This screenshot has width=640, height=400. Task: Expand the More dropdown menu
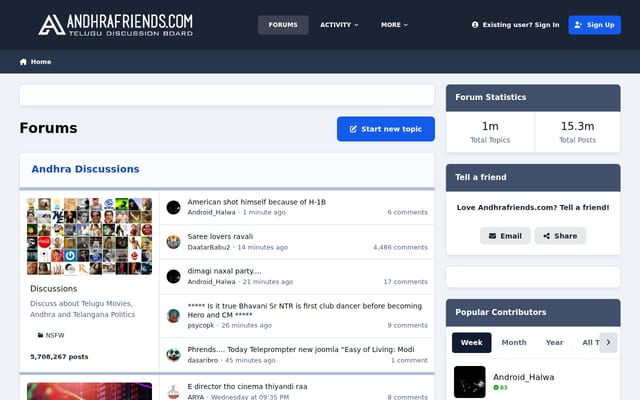394,25
